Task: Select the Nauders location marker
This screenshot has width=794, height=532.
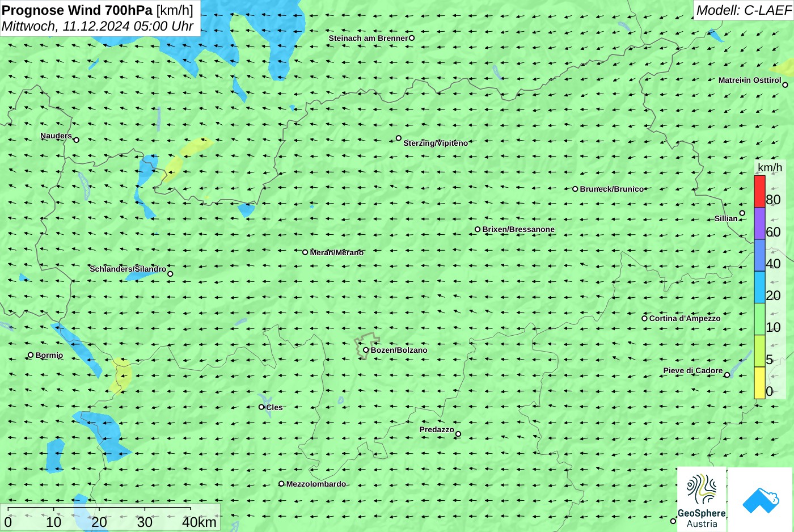Action: click(77, 140)
